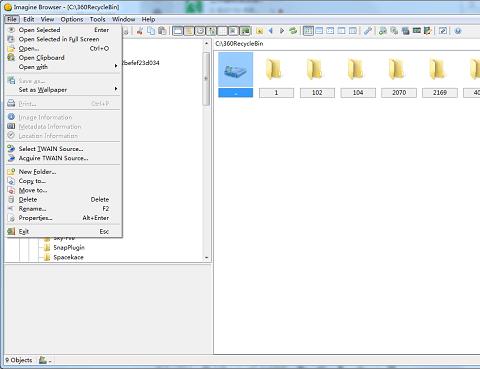The height and width of the screenshot is (369, 480).
Task: Open the Edit menu
Action: 29,19
